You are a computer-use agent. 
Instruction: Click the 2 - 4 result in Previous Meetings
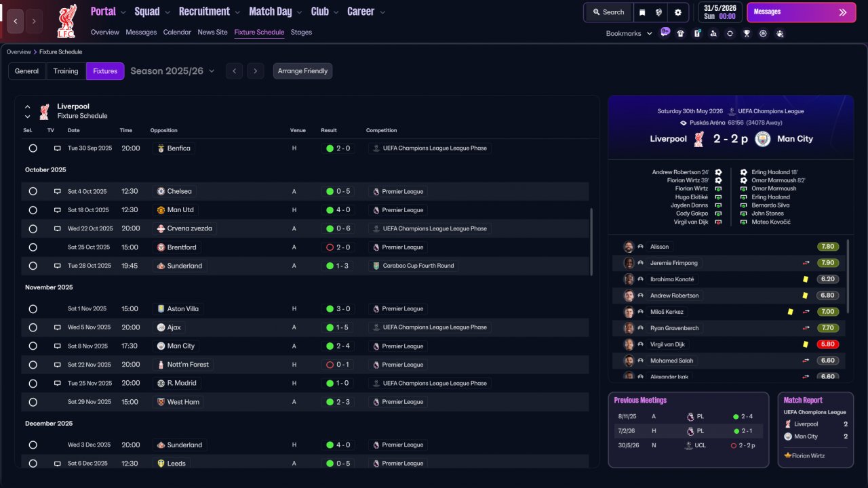[743, 417]
